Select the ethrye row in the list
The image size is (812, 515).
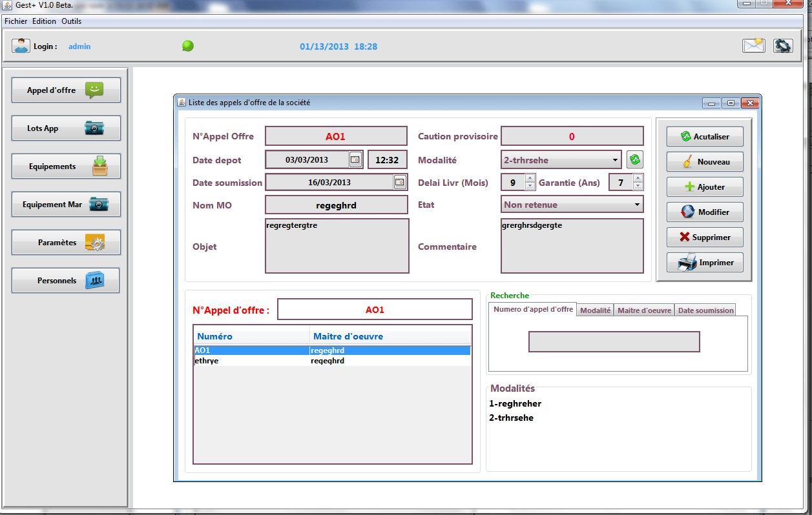pos(332,361)
